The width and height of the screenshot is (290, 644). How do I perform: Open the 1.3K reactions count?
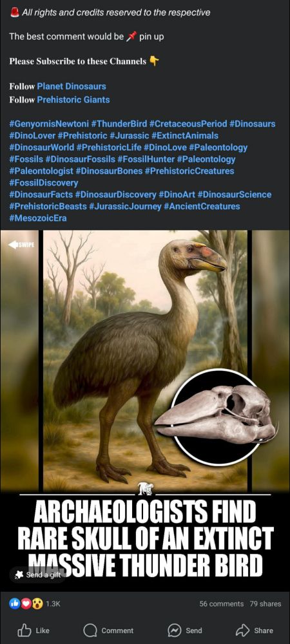click(53, 604)
